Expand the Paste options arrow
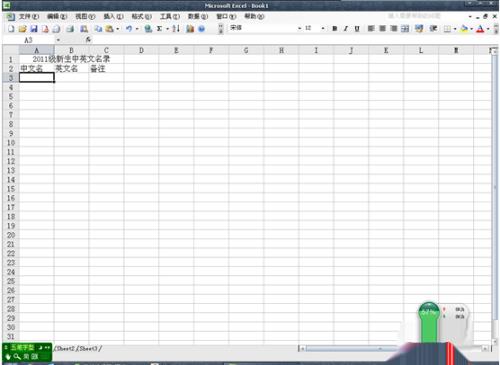The width and height of the screenshot is (500, 365). click(118, 29)
